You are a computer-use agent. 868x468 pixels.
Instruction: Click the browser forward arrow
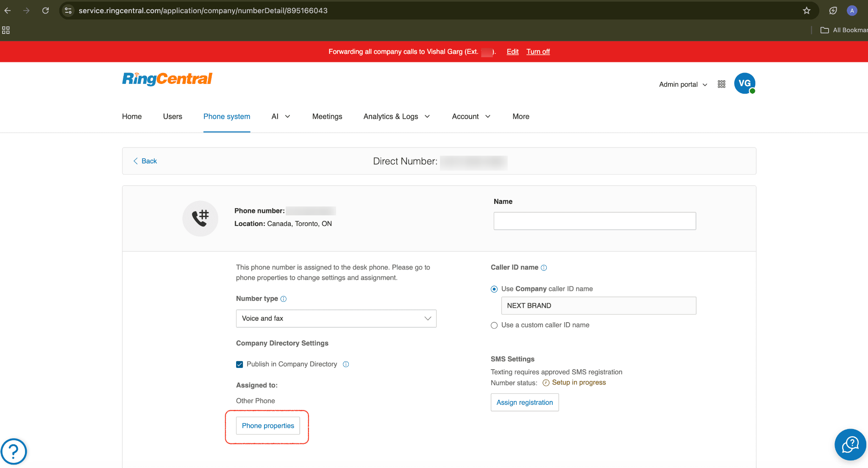click(x=26, y=11)
